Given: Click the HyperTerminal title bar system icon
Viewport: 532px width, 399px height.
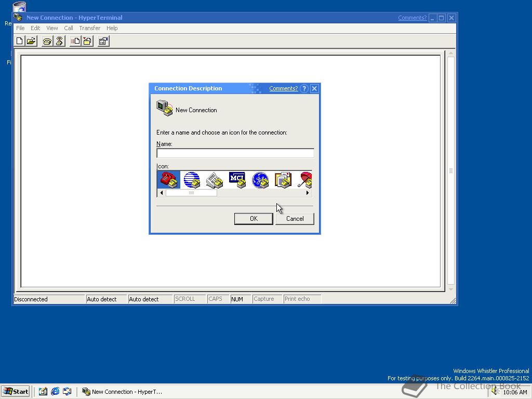Looking at the screenshot, I should click(18, 17).
